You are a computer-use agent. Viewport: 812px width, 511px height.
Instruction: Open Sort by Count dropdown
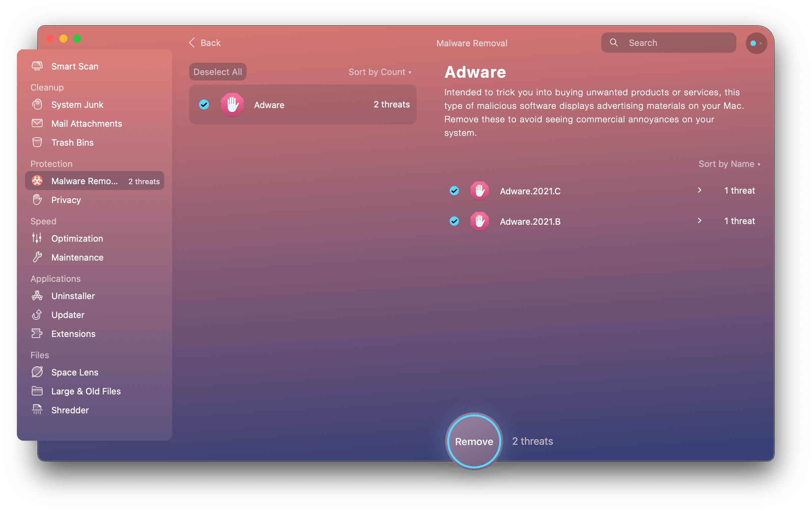tap(380, 72)
